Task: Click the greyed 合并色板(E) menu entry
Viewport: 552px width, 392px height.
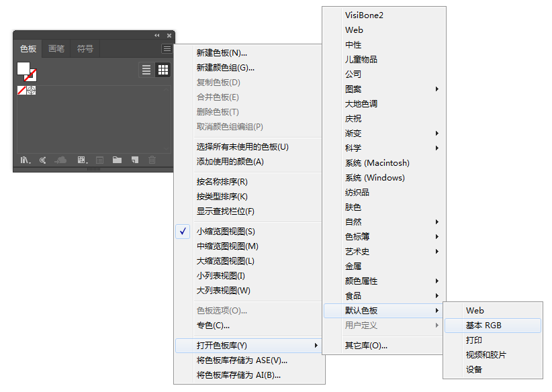Action: click(x=248, y=97)
